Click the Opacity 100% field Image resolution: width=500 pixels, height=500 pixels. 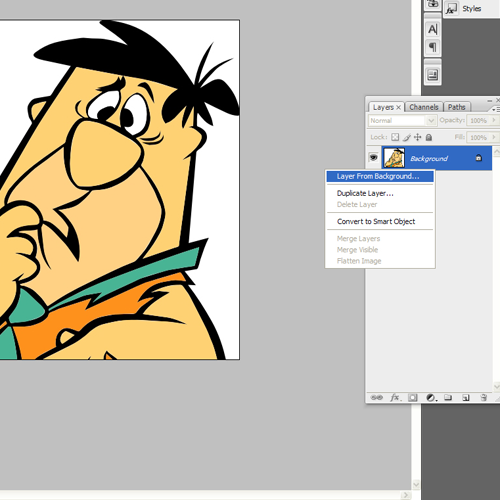pyautogui.click(x=478, y=120)
